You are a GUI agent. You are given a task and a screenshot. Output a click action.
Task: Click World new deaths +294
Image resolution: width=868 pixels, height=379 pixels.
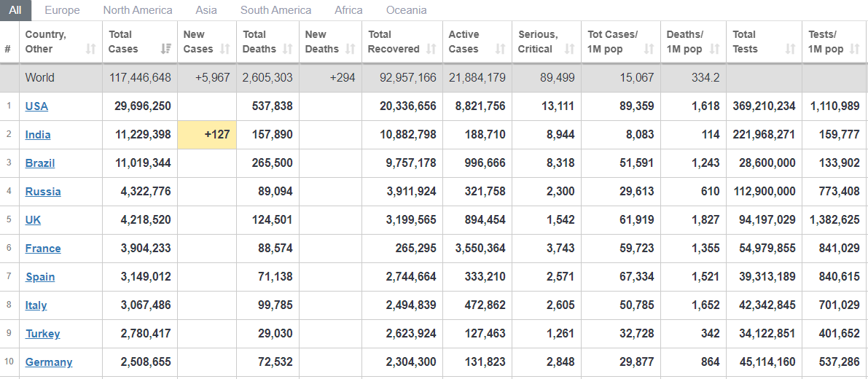(x=343, y=77)
